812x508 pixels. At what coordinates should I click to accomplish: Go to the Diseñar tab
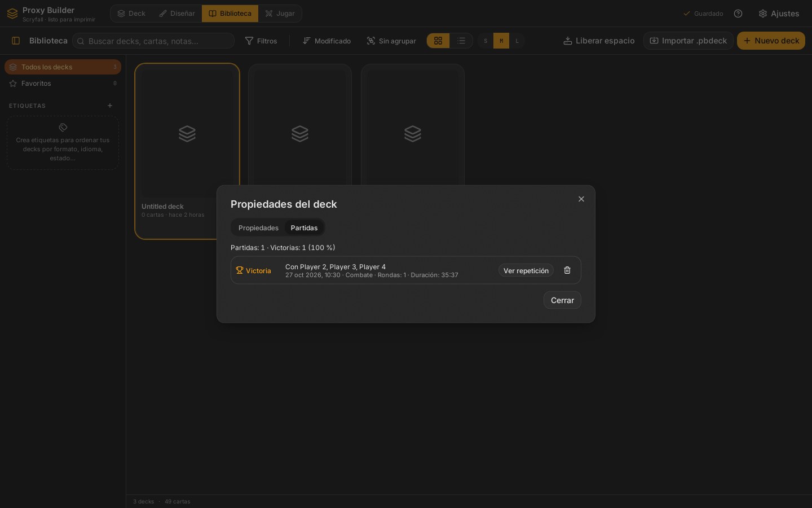pyautogui.click(x=177, y=14)
